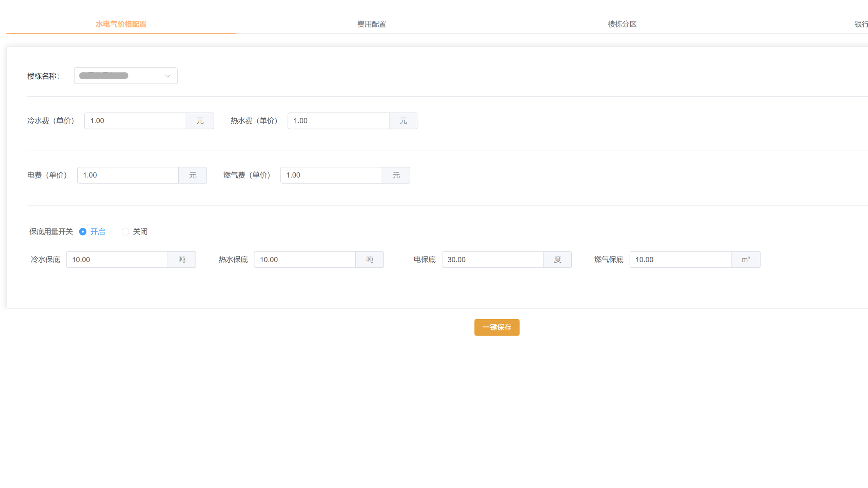Click the 热水费 unit price input
This screenshot has height=488, width=868.
[x=338, y=121]
